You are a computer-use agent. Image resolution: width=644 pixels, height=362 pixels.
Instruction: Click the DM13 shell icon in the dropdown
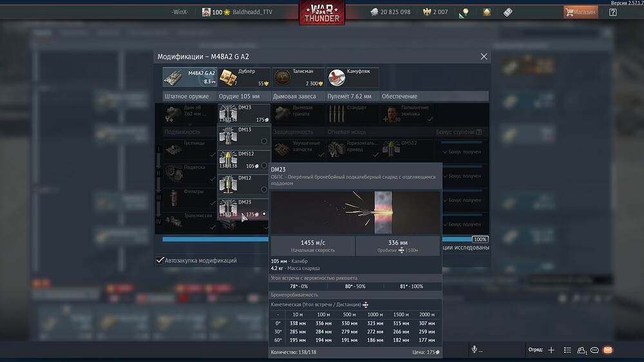[x=228, y=136]
